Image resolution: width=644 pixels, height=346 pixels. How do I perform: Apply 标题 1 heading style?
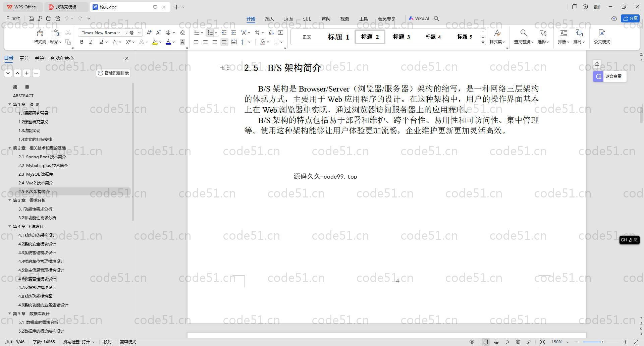click(x=338, y=37)
